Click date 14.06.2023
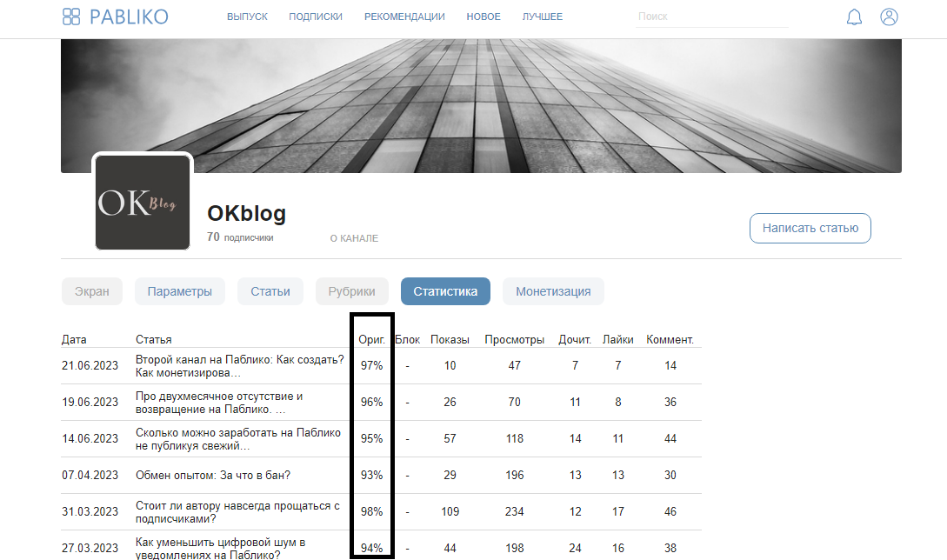The height and width of the screenshot is (560, 947). (90, 439)
